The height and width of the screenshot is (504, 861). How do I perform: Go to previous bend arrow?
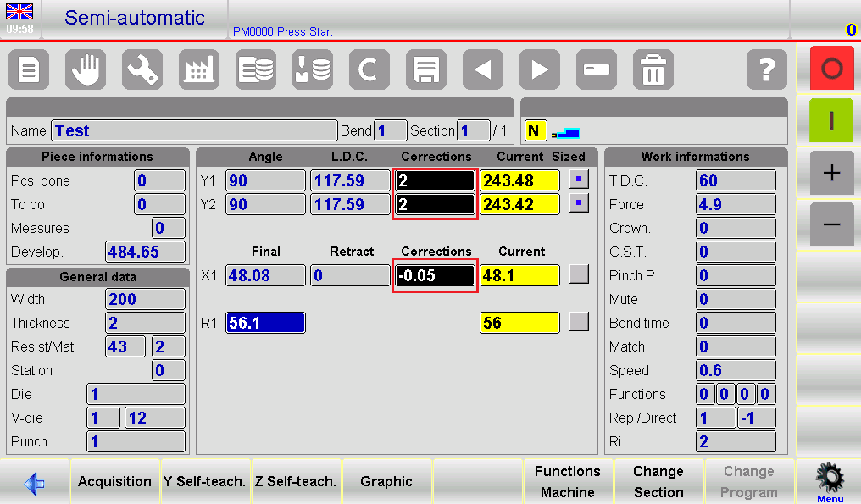pyautogui.click(x=483, y=69)
